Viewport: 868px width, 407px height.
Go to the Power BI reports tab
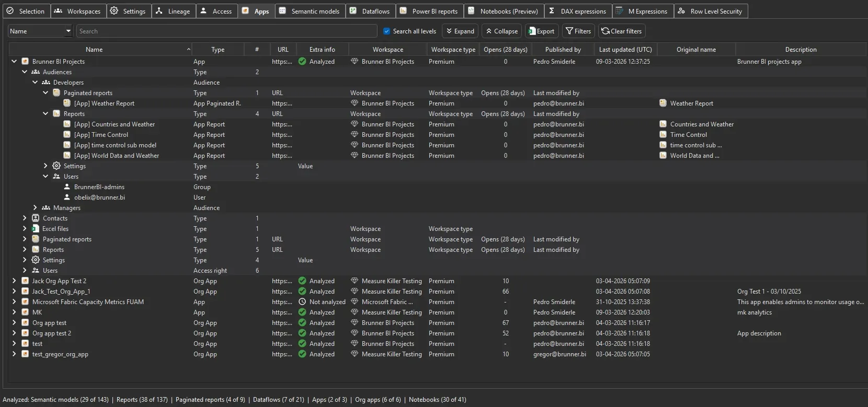[430, 11]
